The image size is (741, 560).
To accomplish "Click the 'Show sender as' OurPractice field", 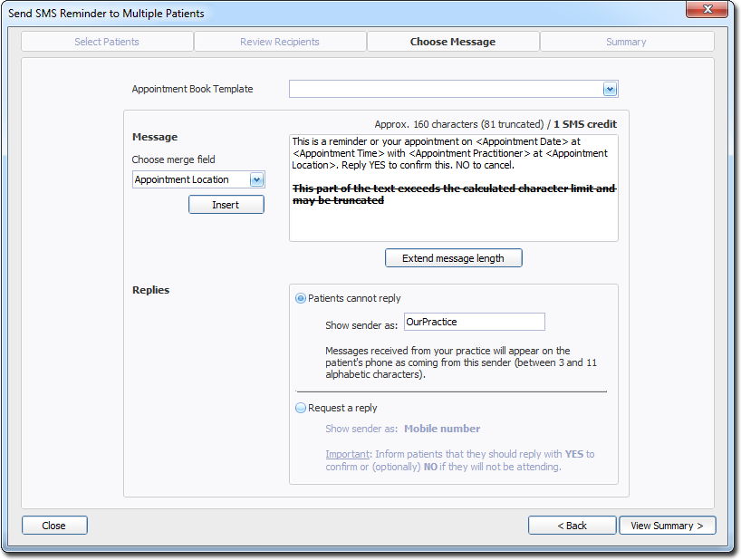I will coord(474,322).
